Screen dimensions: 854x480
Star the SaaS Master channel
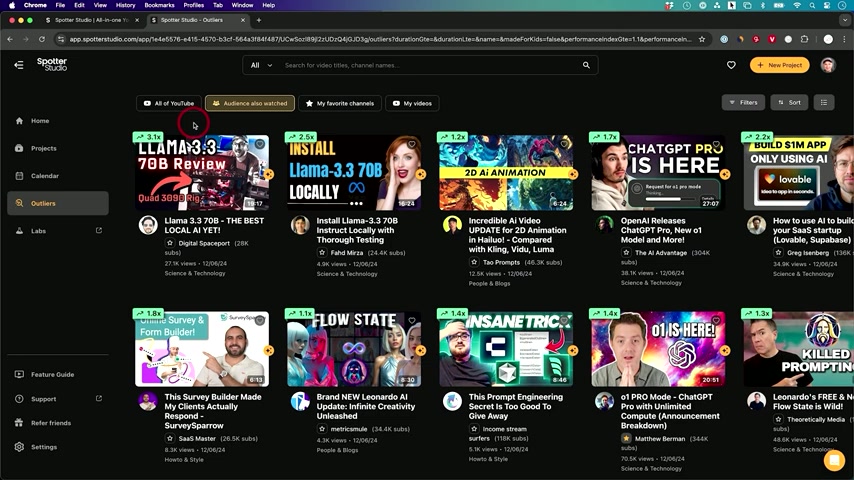tap(170, 439)
